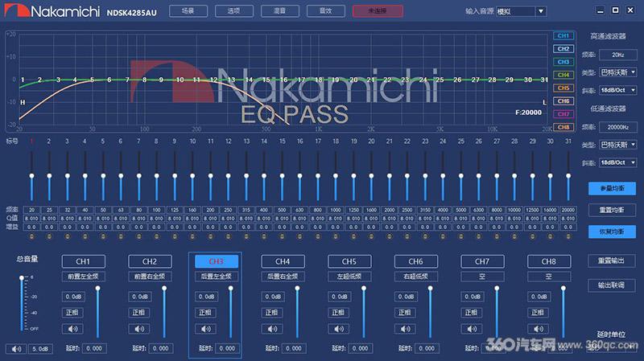644x361 pixels.
Task: Show the CH3 curve using the graph legend
Action: tap(563, 62)
